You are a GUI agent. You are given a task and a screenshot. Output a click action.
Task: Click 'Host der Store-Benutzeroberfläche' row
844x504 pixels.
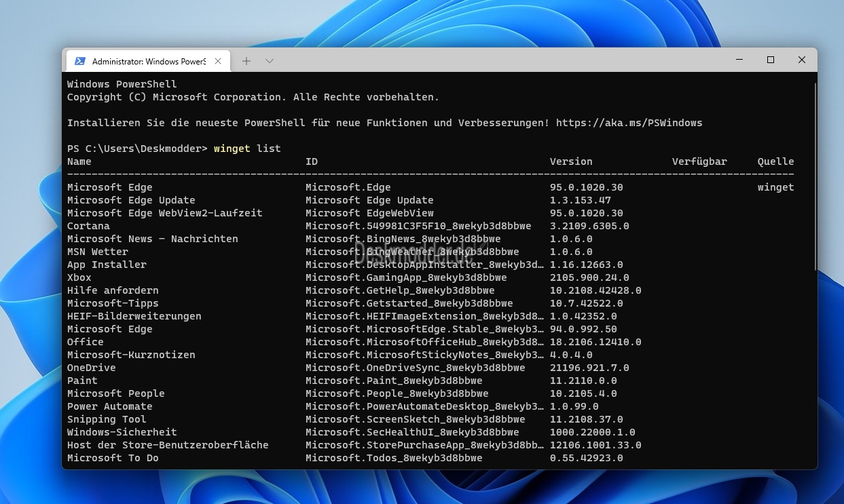tap(168, 445)
